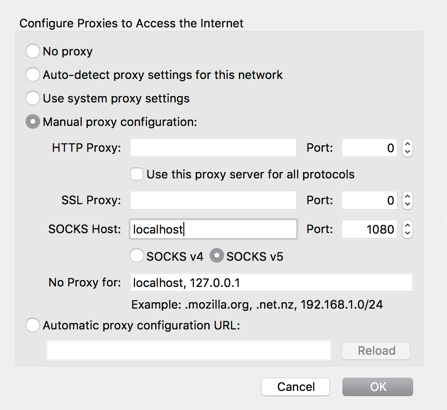The image size is (447, 410).
Task: Click the automatic proxy configuration URL field
Action: coord(189,350)
